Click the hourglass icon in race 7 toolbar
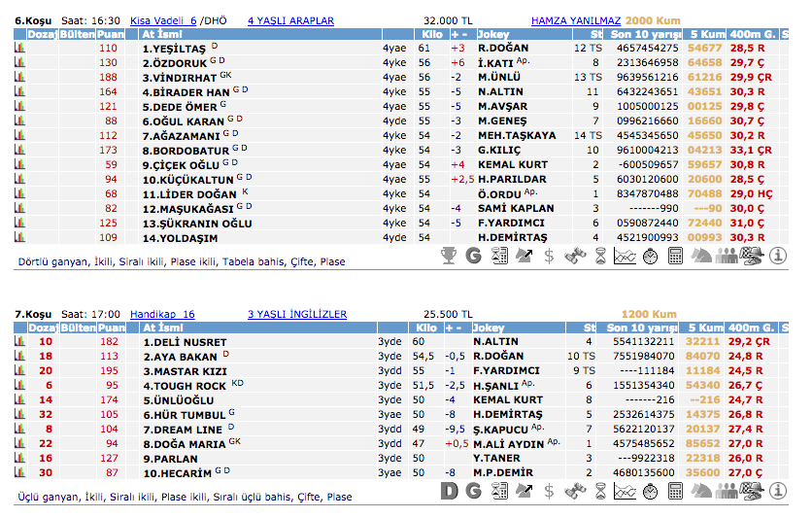 click(600, 491)
